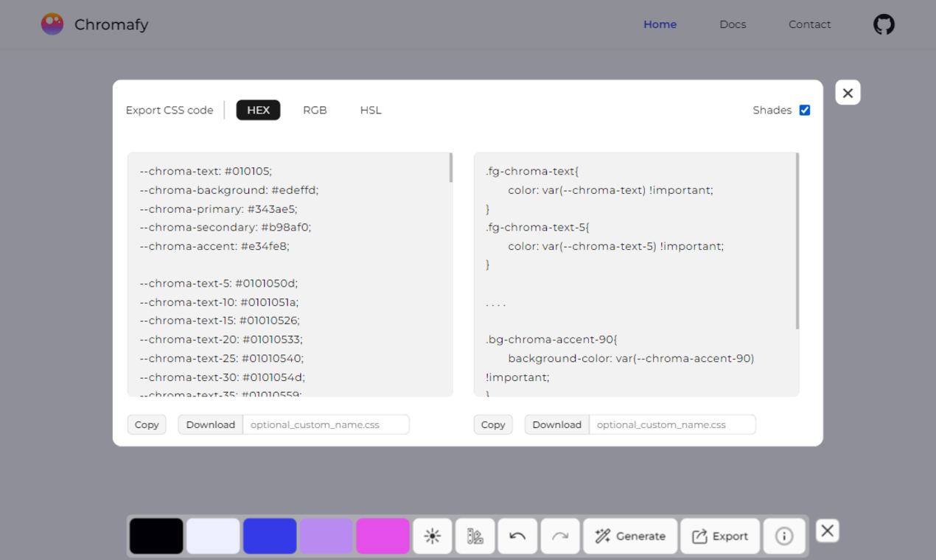Copy the CSS variables code
The width and height of the screenshot is (936, 560).
pyautogui.click(x=147, y=424)
